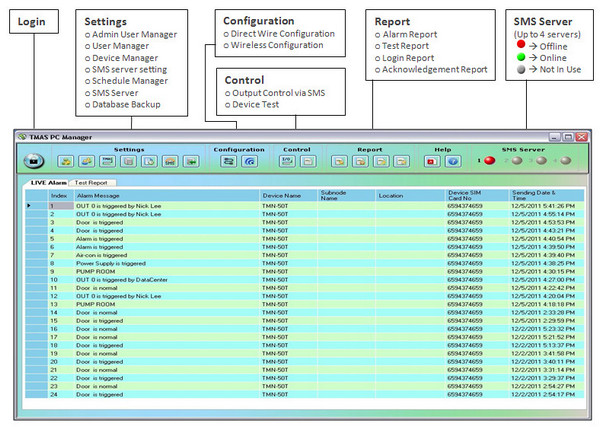Sort by Device Name column header
The image size is (600, 427).
pyautogui.click(x=288, y=196)
